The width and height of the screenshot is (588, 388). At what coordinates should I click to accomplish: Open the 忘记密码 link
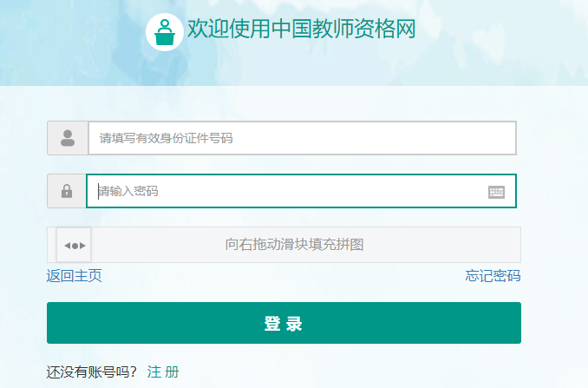tap(493, 276)
